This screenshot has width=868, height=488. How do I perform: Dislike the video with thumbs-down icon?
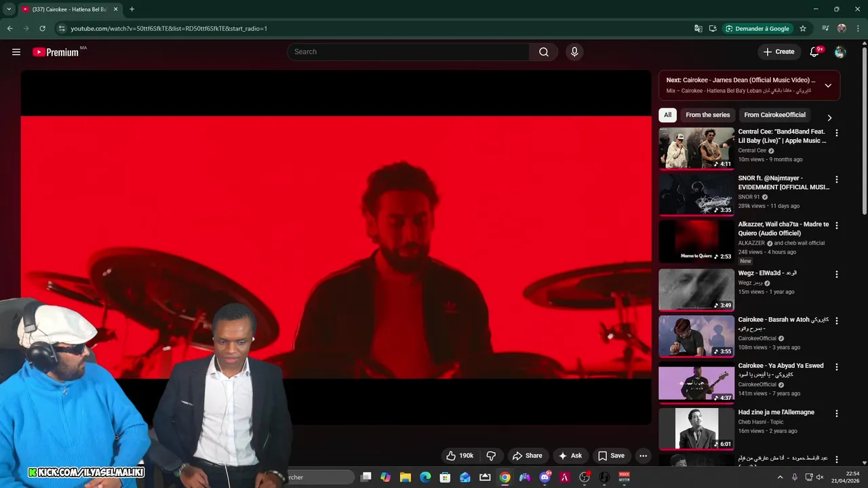[492, 455]
